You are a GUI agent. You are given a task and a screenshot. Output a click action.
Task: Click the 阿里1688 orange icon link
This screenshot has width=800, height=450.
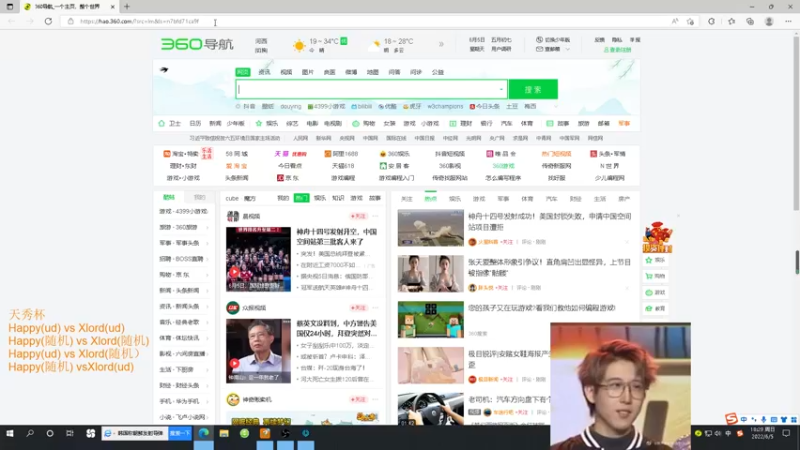point(328,154)
